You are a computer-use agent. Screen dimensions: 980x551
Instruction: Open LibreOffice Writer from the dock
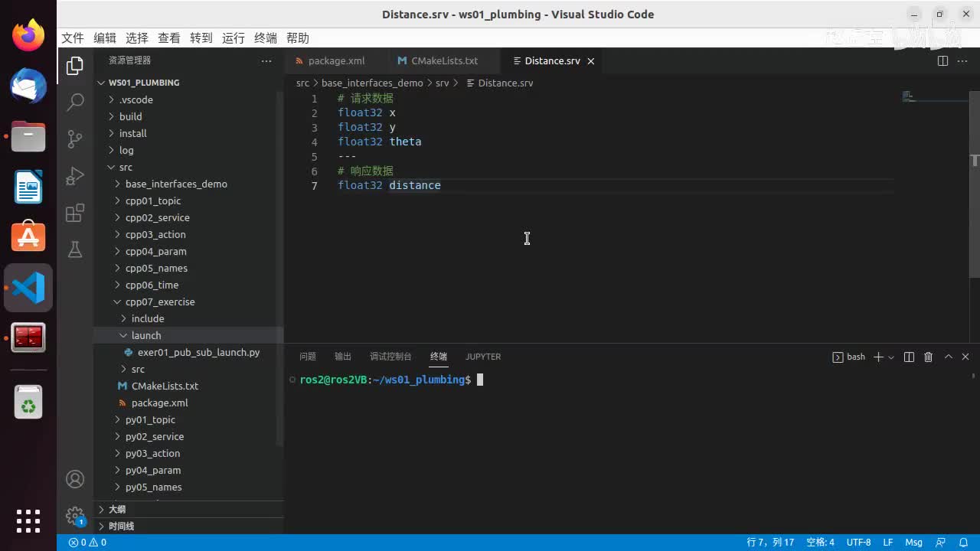click(x=28, y=187)
